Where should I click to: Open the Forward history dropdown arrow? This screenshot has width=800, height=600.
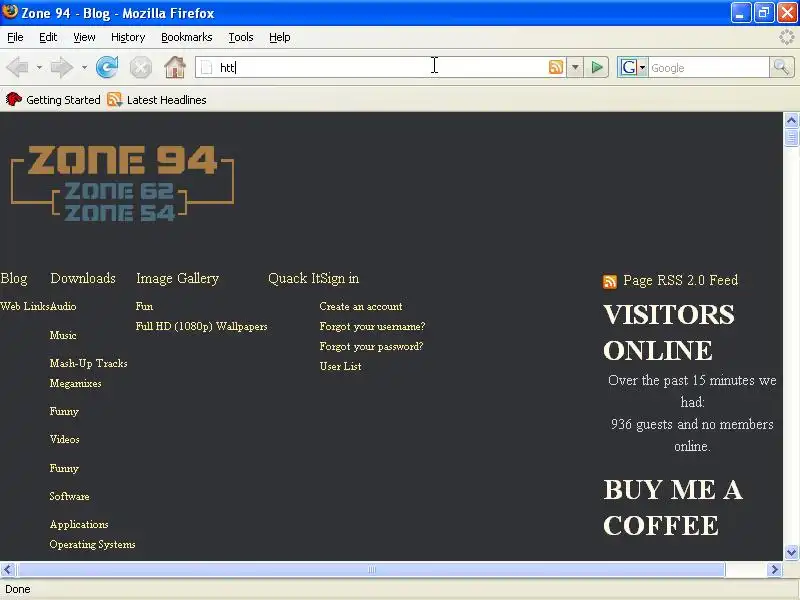click(x=84, y=67)
